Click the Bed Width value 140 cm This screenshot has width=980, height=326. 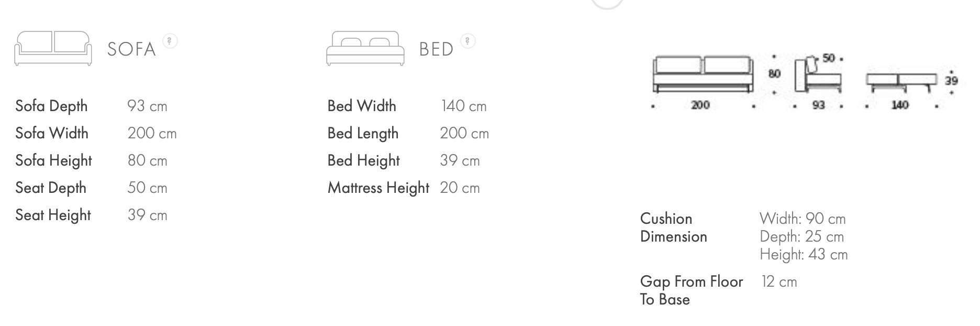coord(463,106)
